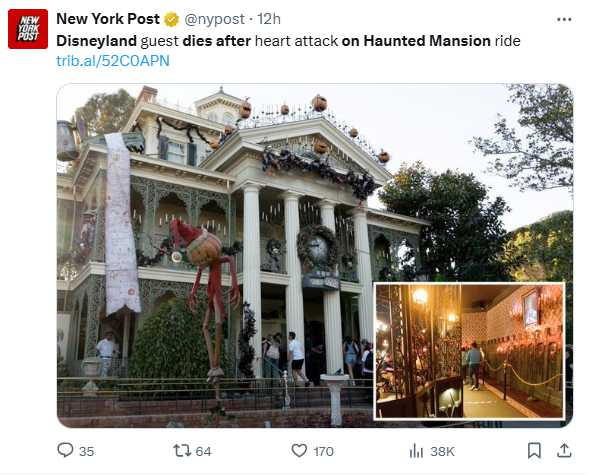This screenshot has height=475, width=594.
Task: Click the 170 likes count
Action: pos(324,451)
